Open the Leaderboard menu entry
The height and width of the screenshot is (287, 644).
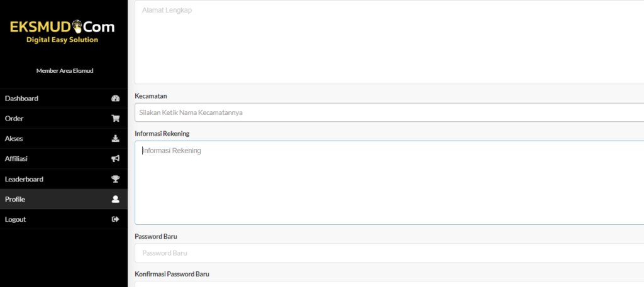[x=64, y=179]
